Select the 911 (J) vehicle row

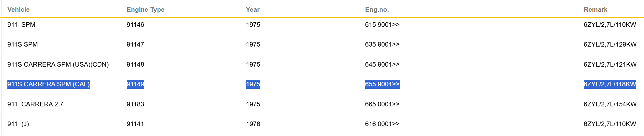coord(322,124)
